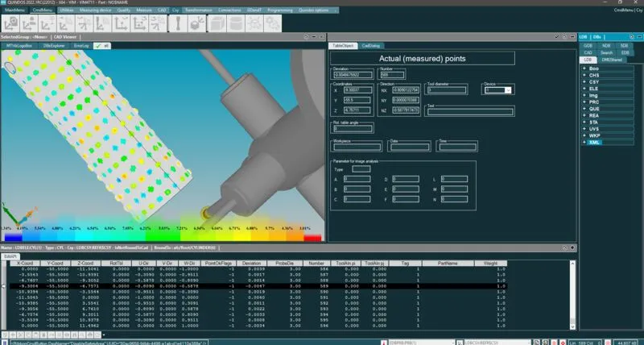
Task: Open the Transformation ribbon tab
Action: click(x=198, y=10)
